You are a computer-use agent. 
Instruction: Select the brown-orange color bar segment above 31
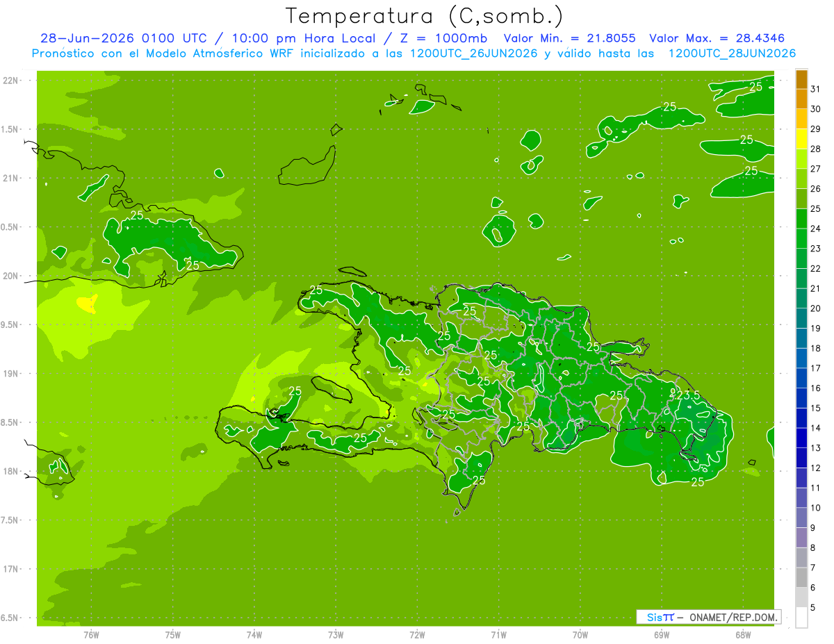[x=801, y=79]
